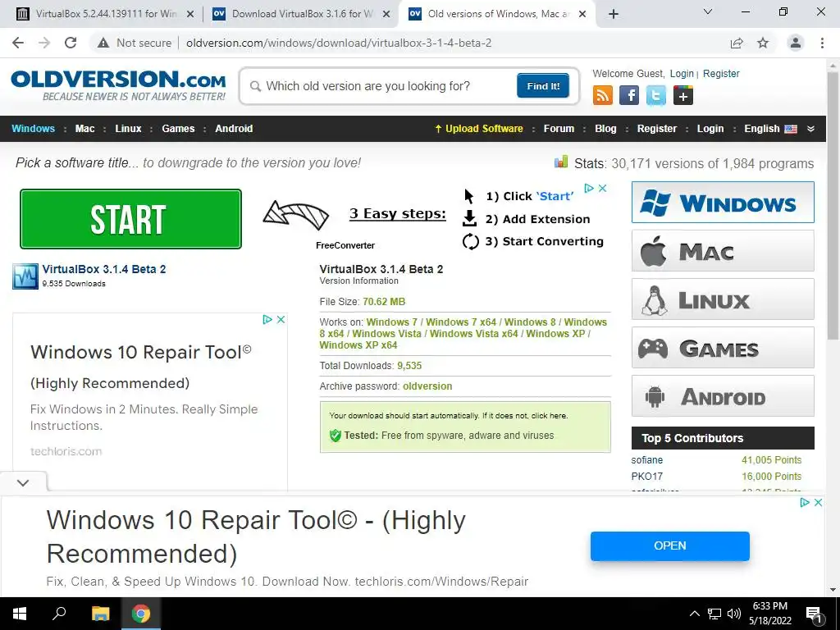Open the Games nav item

pyautogui.click(x=178, y=129)
